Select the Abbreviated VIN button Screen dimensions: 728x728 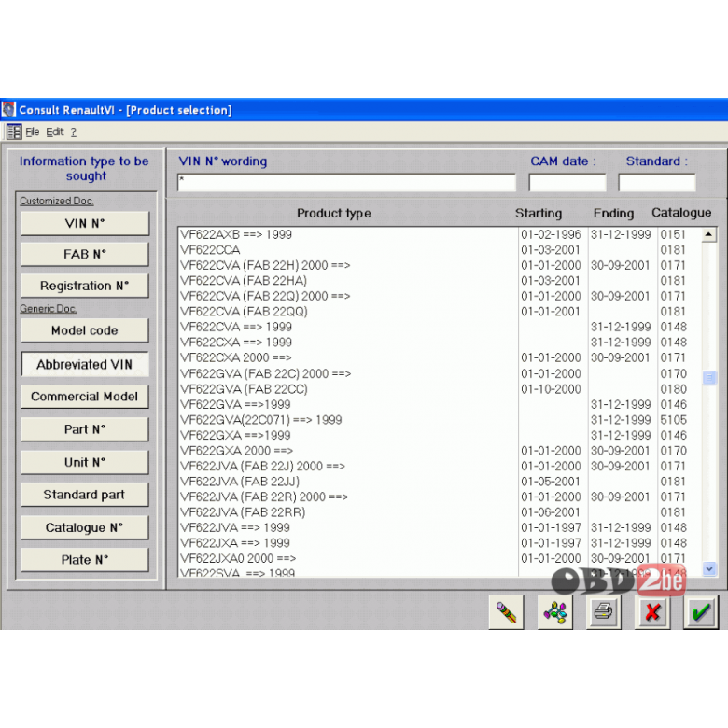(x=85, y=364)
